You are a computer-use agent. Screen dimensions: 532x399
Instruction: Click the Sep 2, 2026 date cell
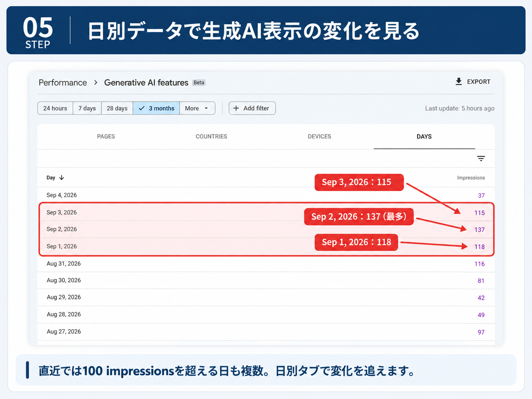coord(62,229)
